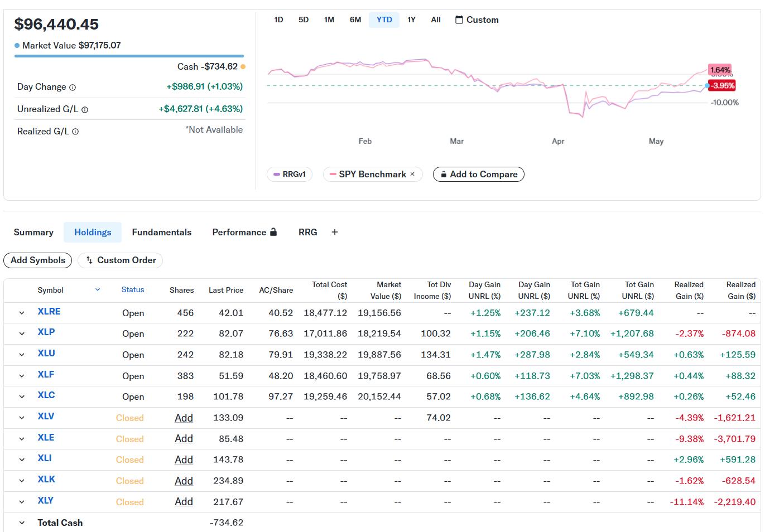Click the SPY Benchmark pink color swatch
The height and width of the screenshot is (532, 765).
coord(333,174)
